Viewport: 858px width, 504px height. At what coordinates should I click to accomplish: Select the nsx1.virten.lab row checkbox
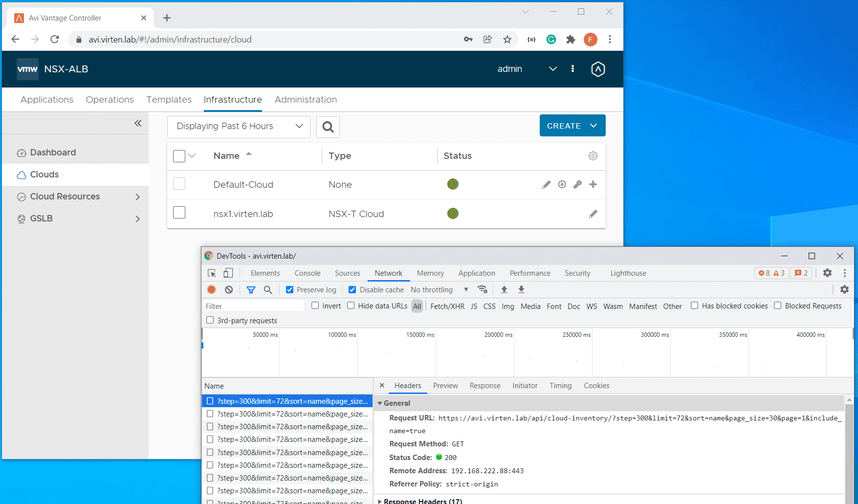tap(179, 213)
